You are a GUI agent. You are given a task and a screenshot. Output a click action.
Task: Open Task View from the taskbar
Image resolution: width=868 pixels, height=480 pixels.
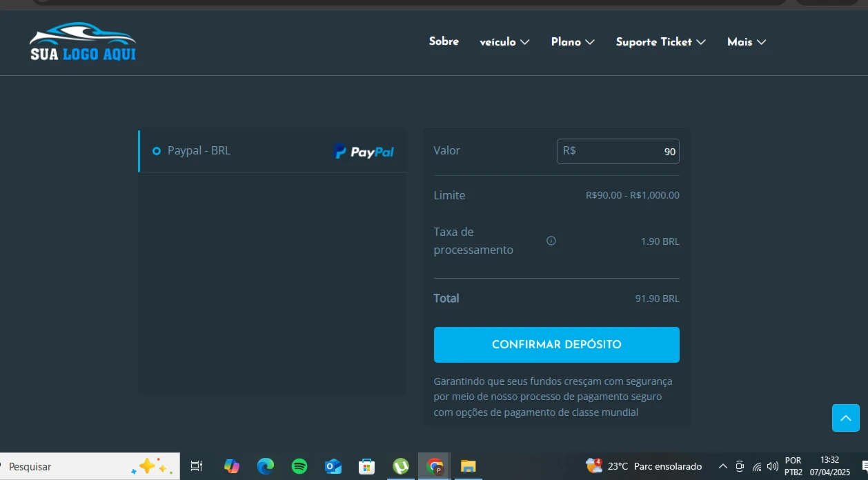pos(197,466)
